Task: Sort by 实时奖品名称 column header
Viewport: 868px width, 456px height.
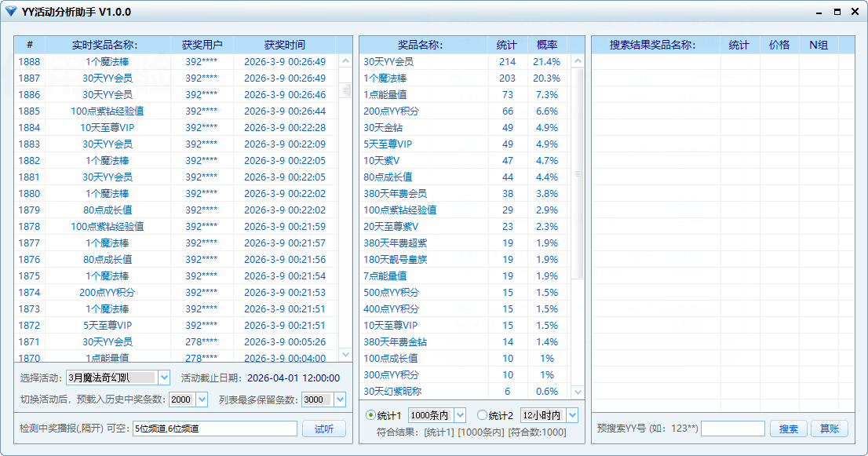Action: [108, 45]
